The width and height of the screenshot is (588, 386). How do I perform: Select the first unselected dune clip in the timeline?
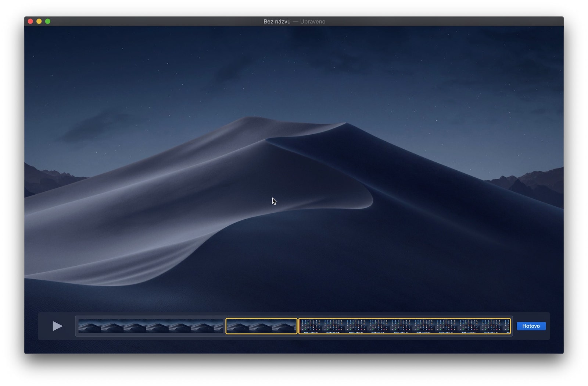[151, 326]
